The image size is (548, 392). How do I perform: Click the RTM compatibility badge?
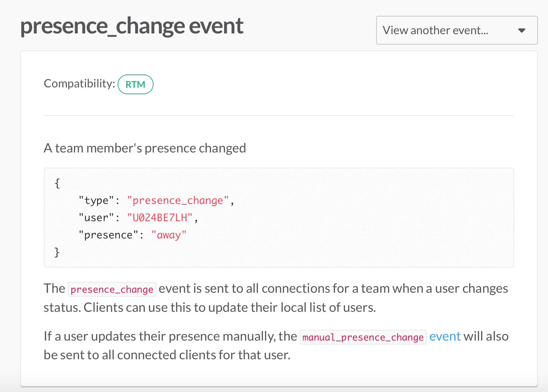136,85
